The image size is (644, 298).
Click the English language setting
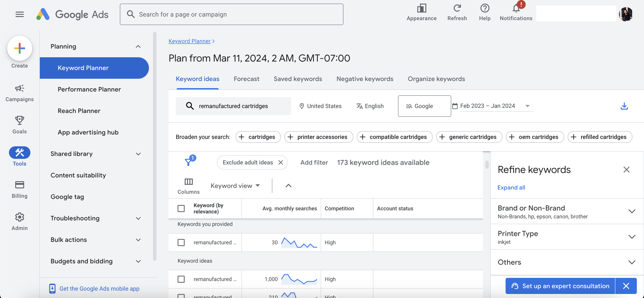pos(370,106)
